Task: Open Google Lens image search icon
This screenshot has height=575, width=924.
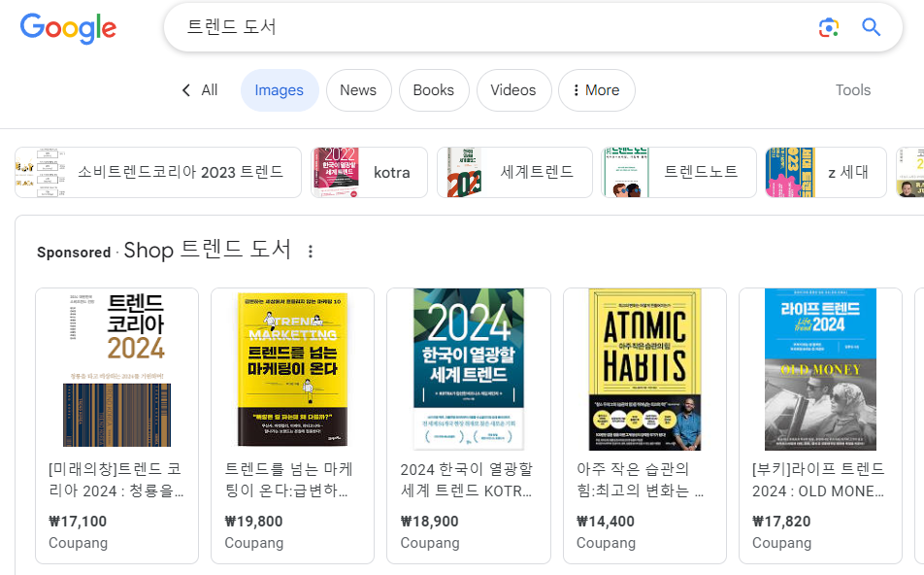Action: point(829,28)
